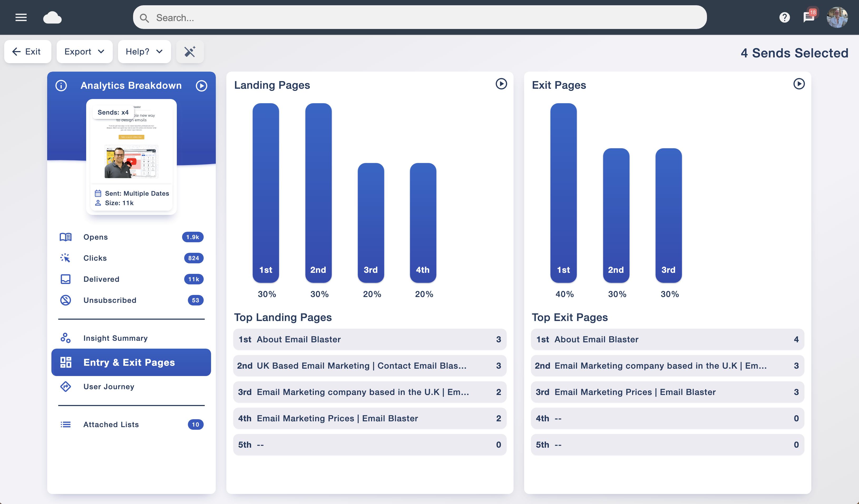This screenshot has height=504, width=859.
Task: Click the 2nd Exit Pages bar
Action: click(616, 215)
